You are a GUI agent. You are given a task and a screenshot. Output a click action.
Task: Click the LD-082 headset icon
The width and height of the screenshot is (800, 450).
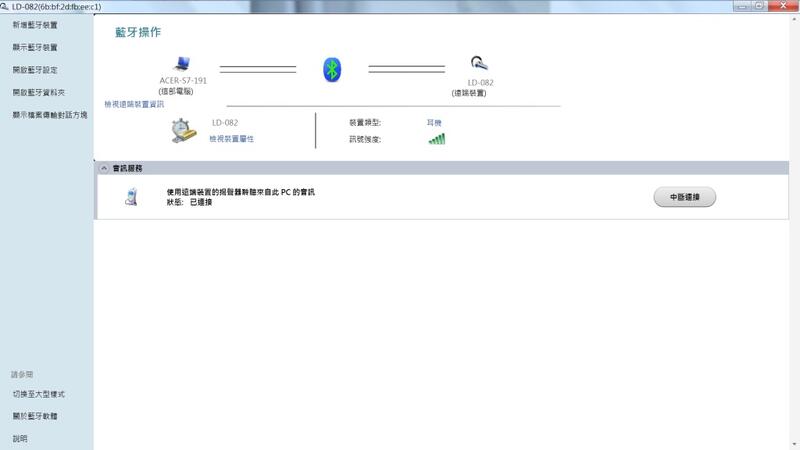coord(479,64)
